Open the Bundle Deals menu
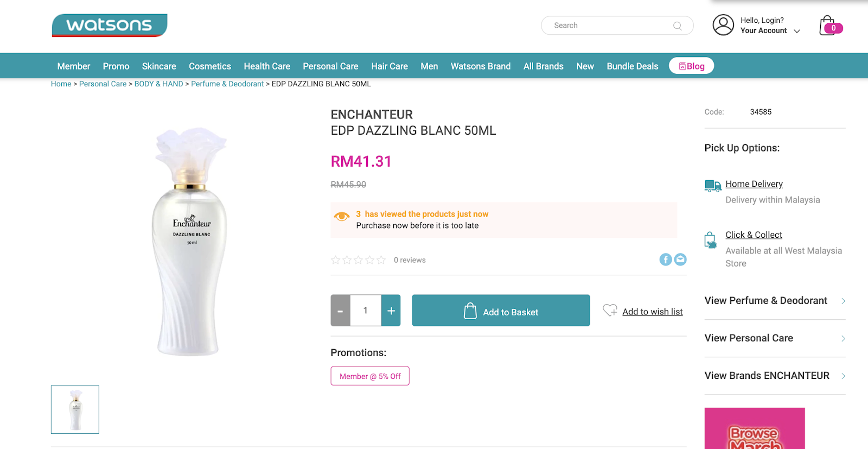Screen dimensions: 868x449 632,66
